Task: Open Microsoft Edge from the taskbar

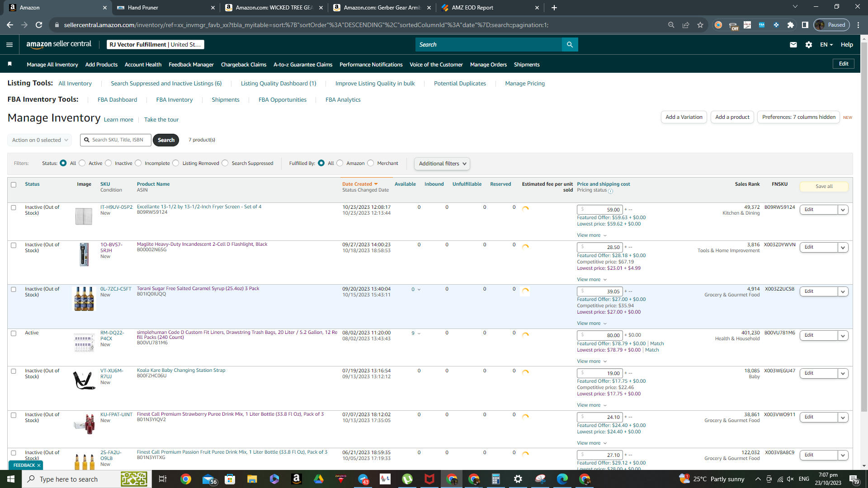Action: (562, 479)
